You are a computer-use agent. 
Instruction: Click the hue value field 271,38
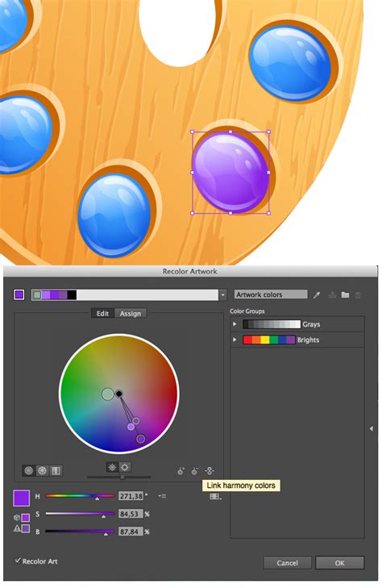tap(131, 496)
